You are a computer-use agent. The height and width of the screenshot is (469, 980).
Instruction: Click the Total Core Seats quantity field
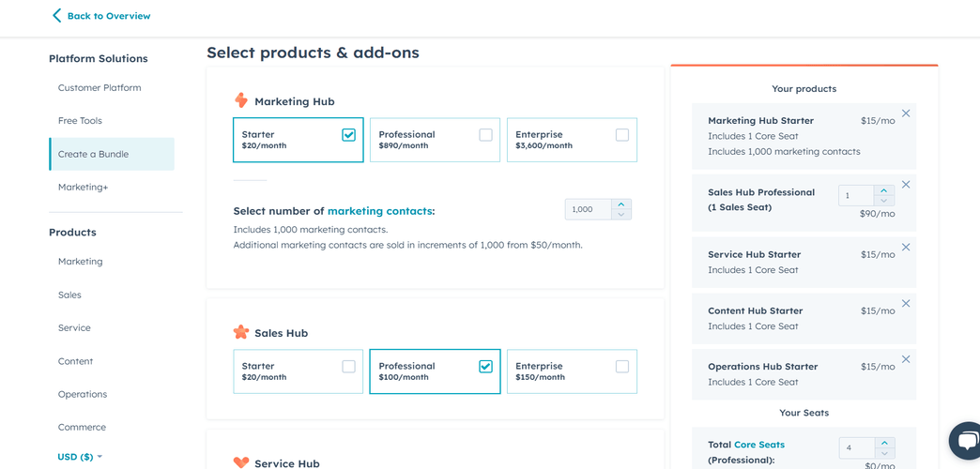pyautogui.click(x=856, y=447)
